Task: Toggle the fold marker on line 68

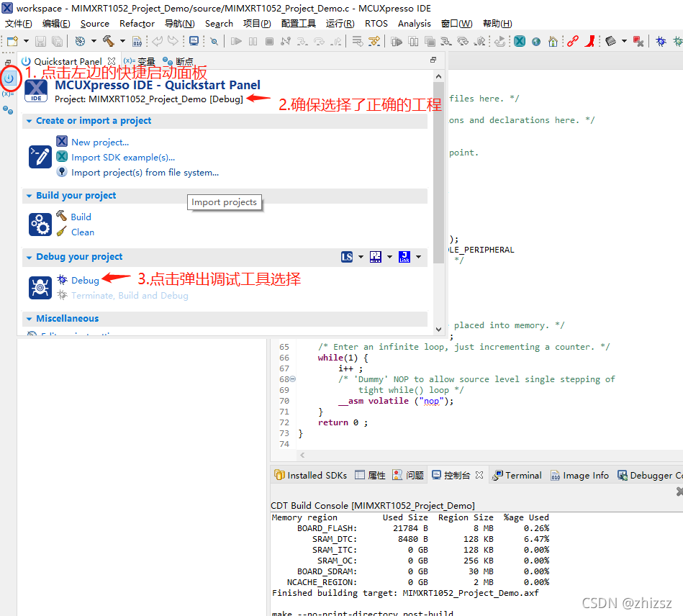Action: tap(293, 379)
